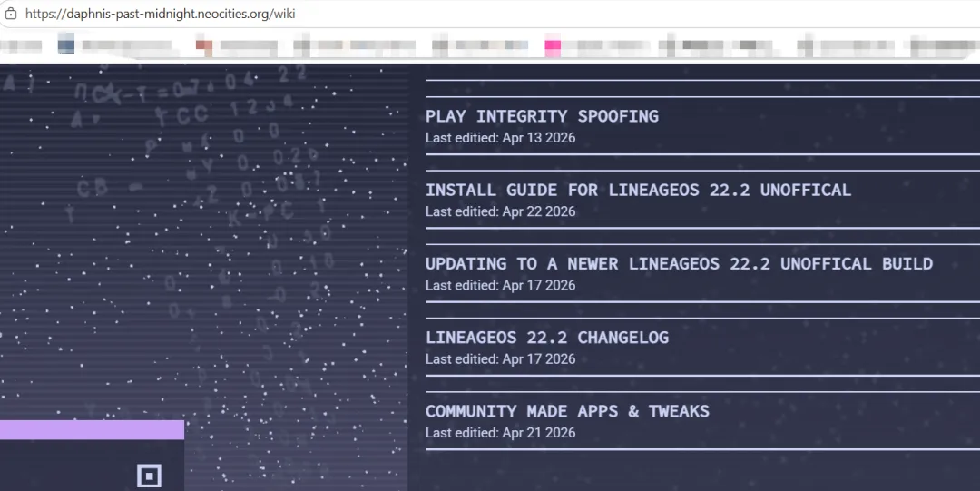Screen dimensions: 980x491
Task: Click the site lock icon in address bar
Action: click(11, 13)
